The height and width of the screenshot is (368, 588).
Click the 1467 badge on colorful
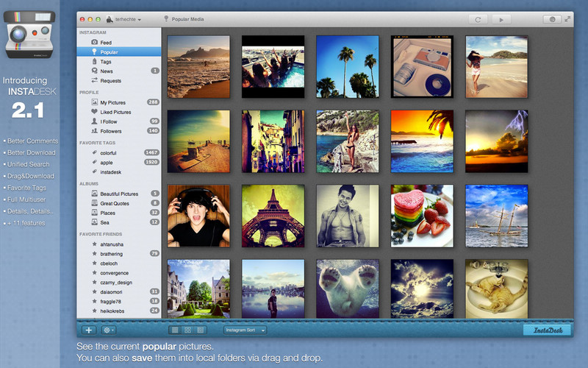152,152
